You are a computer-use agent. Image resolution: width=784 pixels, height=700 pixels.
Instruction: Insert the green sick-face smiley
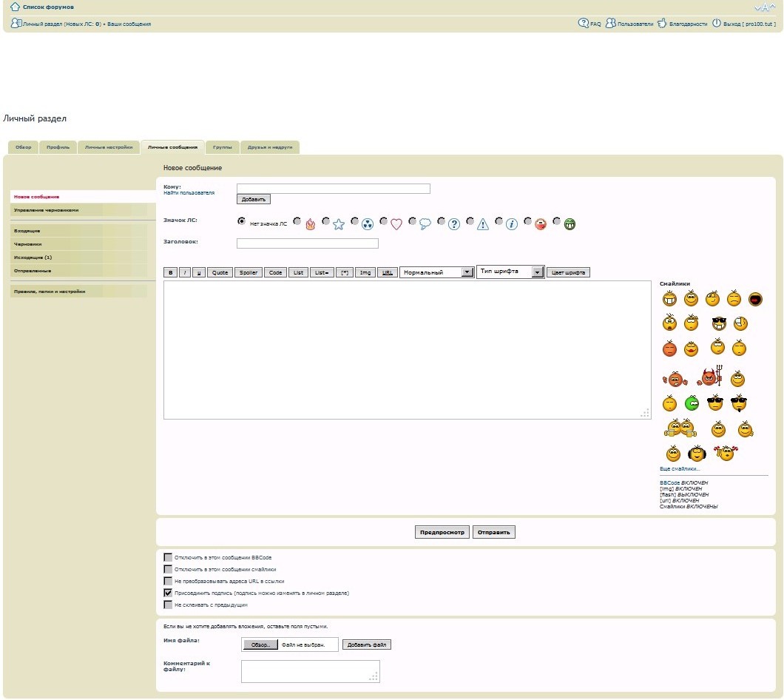point(691,403)
